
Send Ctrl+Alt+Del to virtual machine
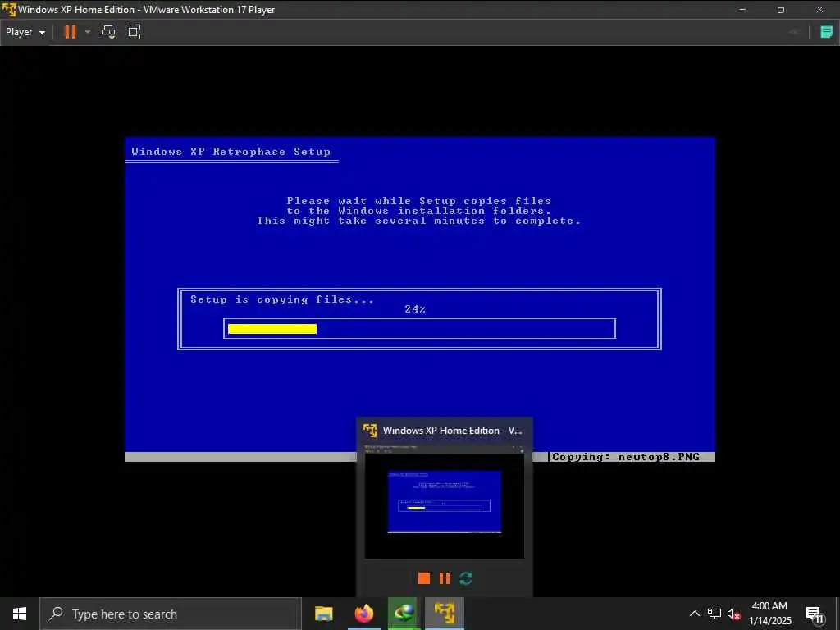coord(108,32)
